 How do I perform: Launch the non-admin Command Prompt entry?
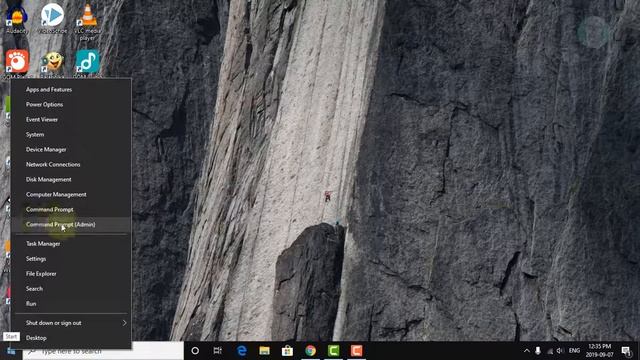71,209
